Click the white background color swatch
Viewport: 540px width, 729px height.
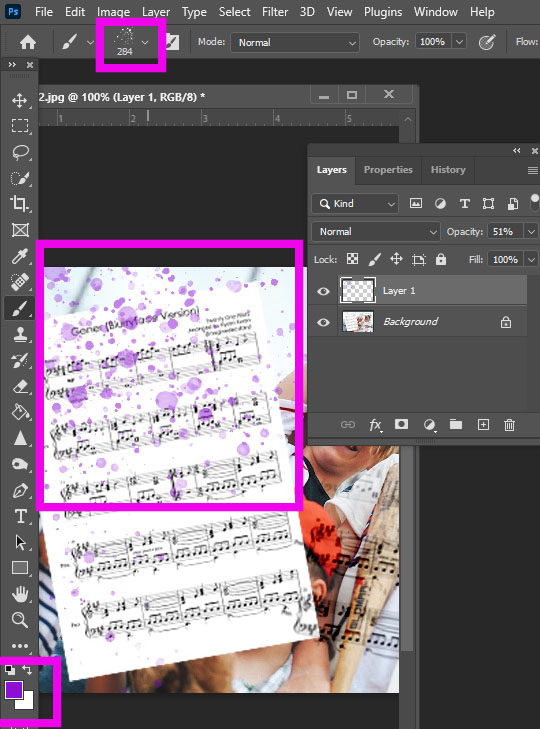[x=27, y=702]
